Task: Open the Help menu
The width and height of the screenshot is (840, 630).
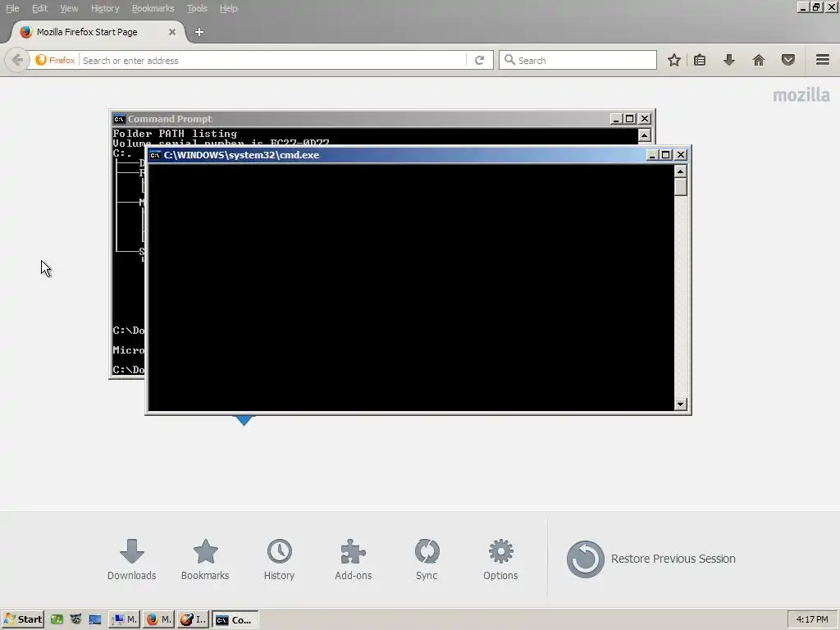Action: [x=228, y=8]
